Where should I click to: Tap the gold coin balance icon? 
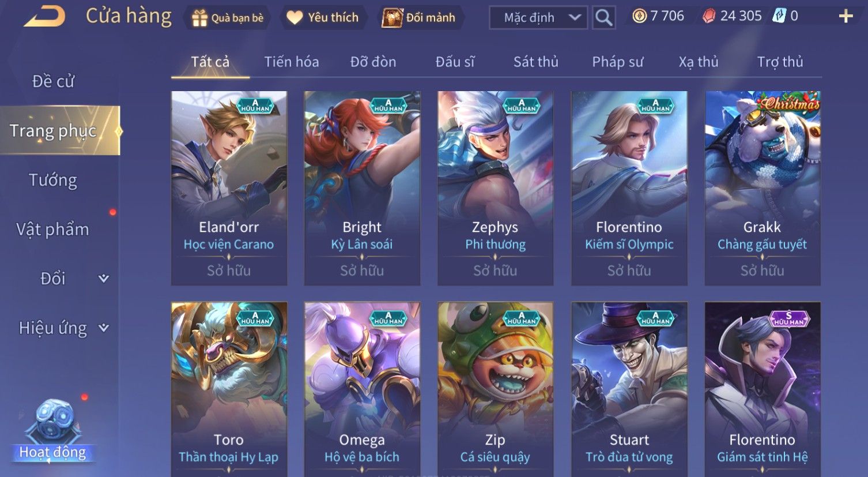pyautogui.click(x=639, y=16)
